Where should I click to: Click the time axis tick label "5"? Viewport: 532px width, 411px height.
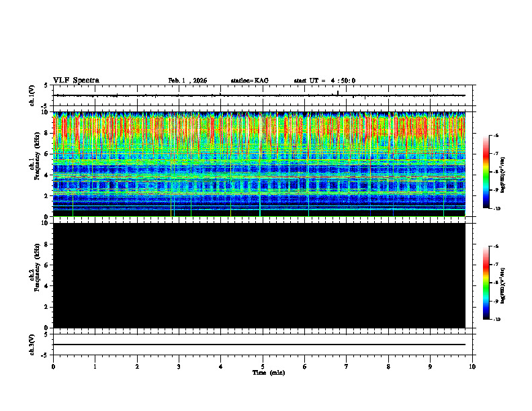click(x=263, y=367)
